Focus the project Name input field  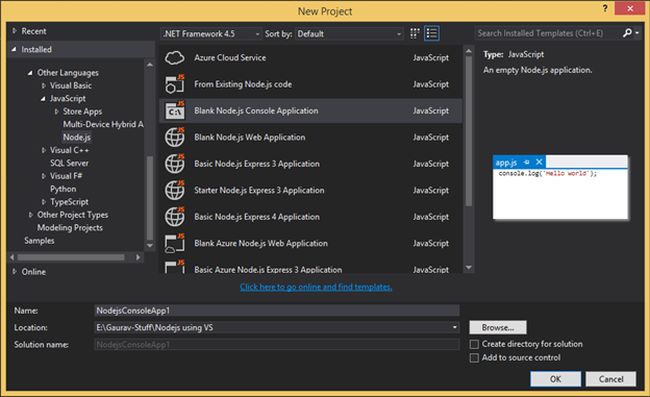click(277, 310)
